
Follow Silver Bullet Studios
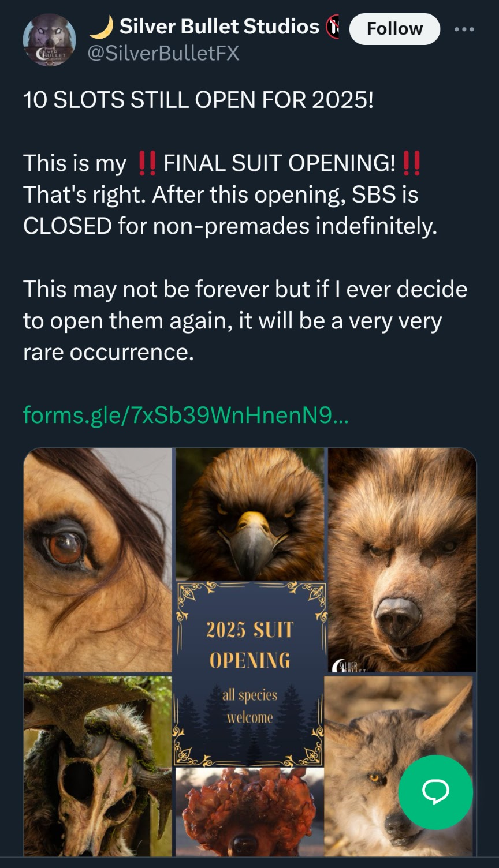coord(394,29)
